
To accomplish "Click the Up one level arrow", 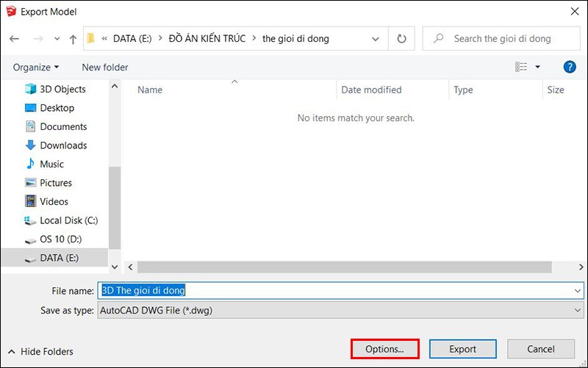I will [x=73, y=38].
